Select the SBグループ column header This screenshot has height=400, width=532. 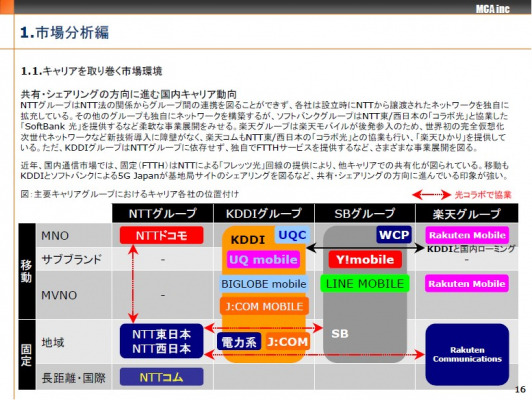365,213
